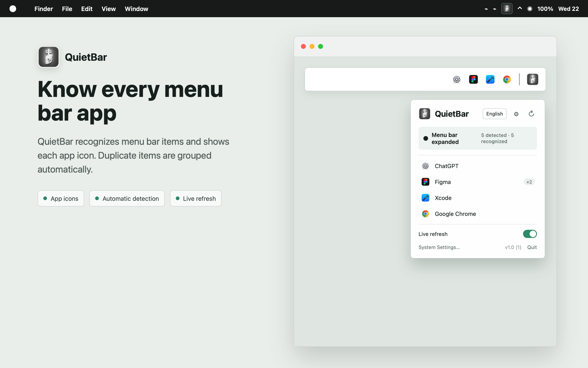Viewport: 588px width, 368px height.
Task: Click the Xcode icon in the popover list
Action: pyautogui.click(x=425, y=198)
